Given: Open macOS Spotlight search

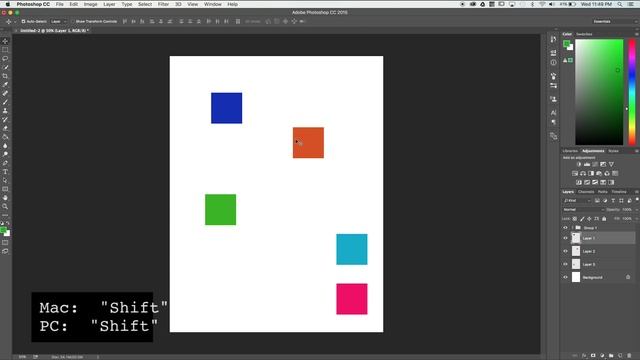Looking at the screenshot, I should 620,4.
